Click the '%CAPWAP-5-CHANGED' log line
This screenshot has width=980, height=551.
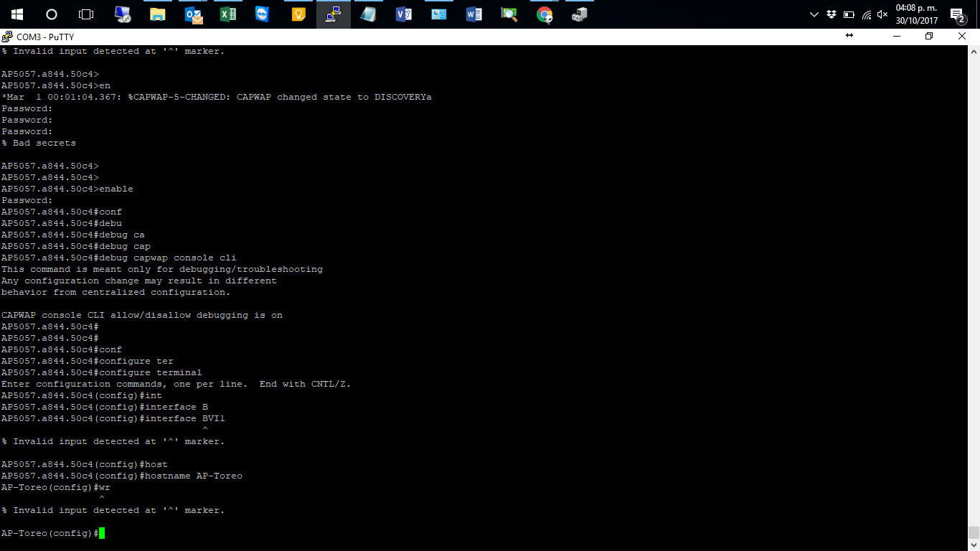217,97
